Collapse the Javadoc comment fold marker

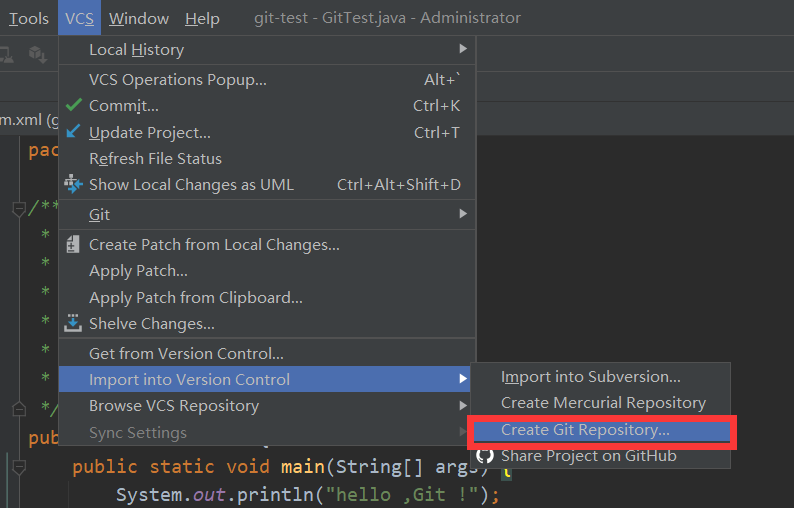(x=19, y=208)
